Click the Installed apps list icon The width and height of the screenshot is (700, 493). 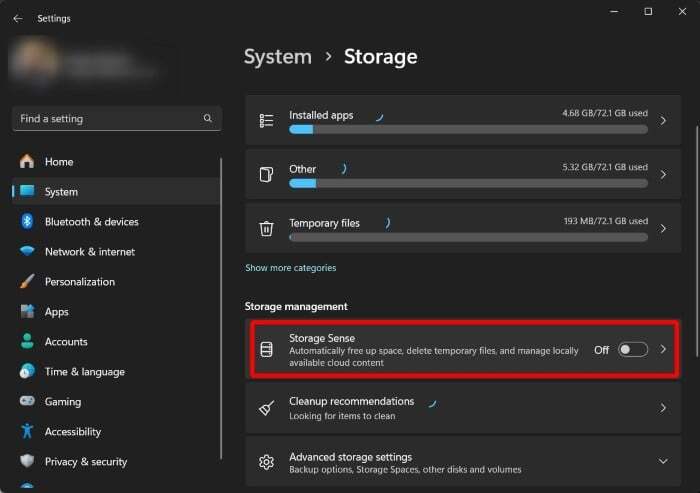267,121
